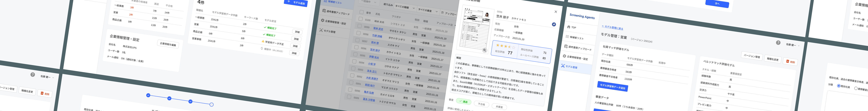The width and height of the screenshot is (868, 111).
Task: Tick checkbox for candidate 0096 笠井 朋子
Action: [x=356, y=47]
